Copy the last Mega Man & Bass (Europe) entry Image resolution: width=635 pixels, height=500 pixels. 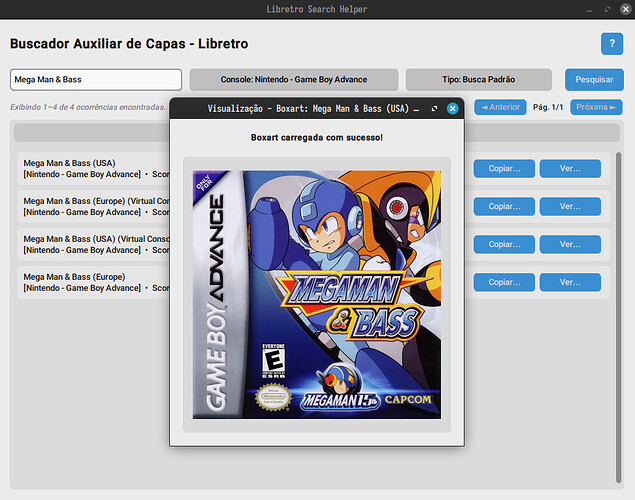504,282
